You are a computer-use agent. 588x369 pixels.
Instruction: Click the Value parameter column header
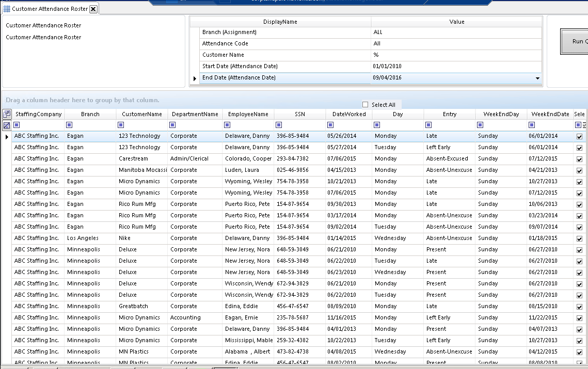457,22
